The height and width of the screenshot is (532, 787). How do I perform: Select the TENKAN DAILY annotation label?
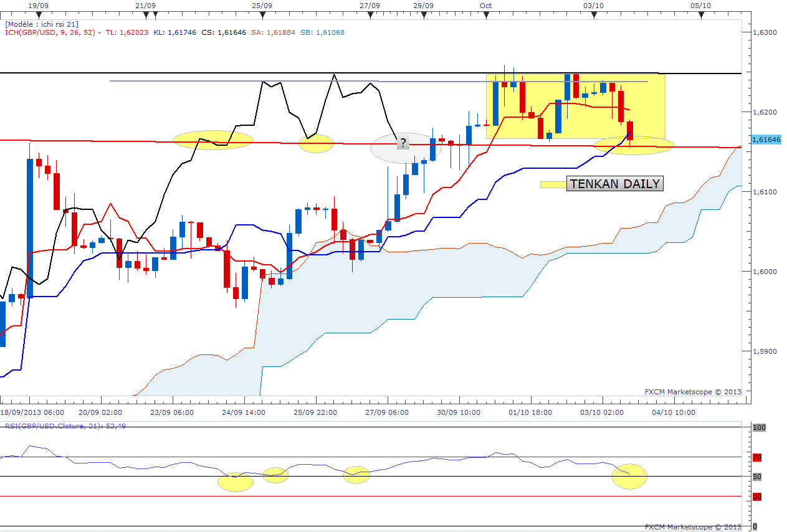(614, 184)
